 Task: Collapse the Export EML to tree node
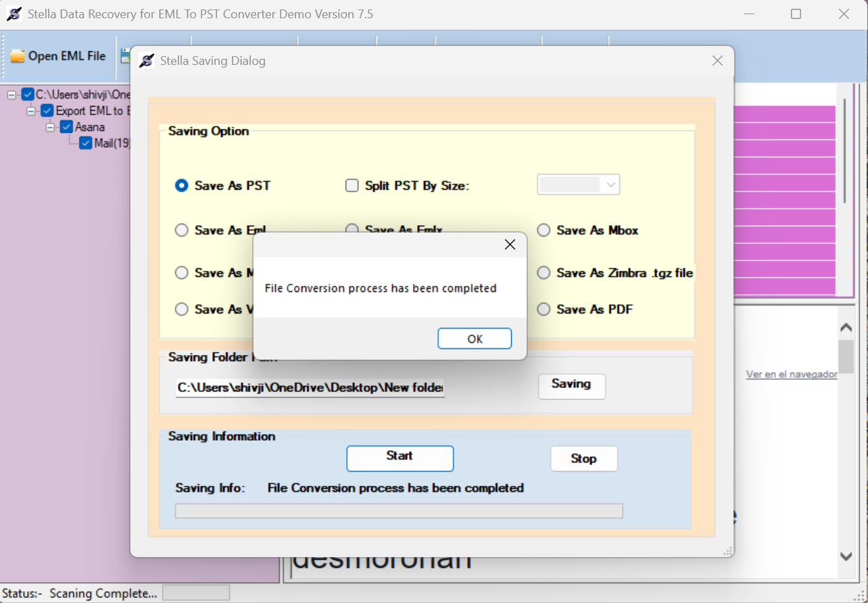click(x=30, y=111)
